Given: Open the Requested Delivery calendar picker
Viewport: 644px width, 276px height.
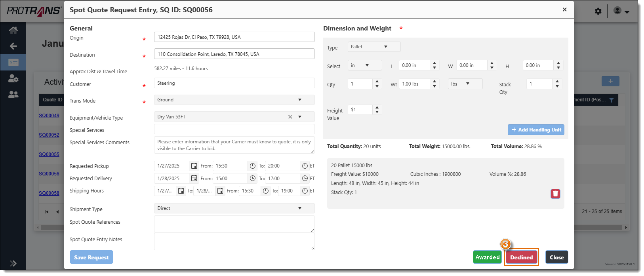Looking at the screenshot, I should tap(194, 178).
